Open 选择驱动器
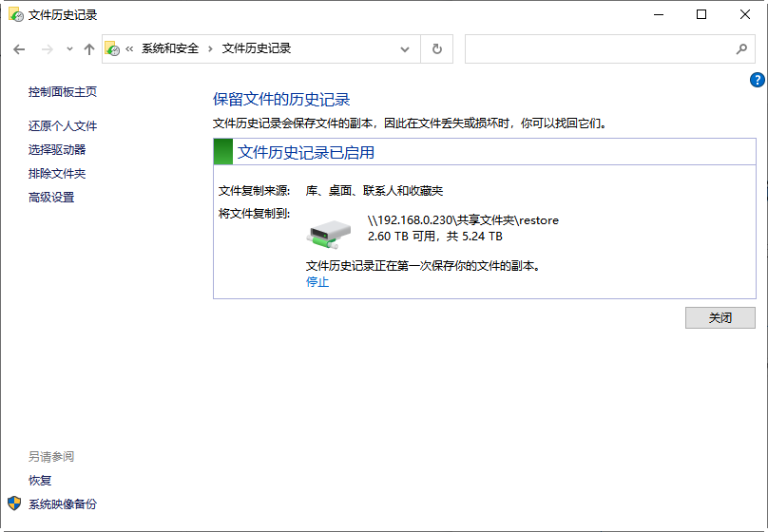This screenshot has width=768, height=532. (x=57, y=150)
